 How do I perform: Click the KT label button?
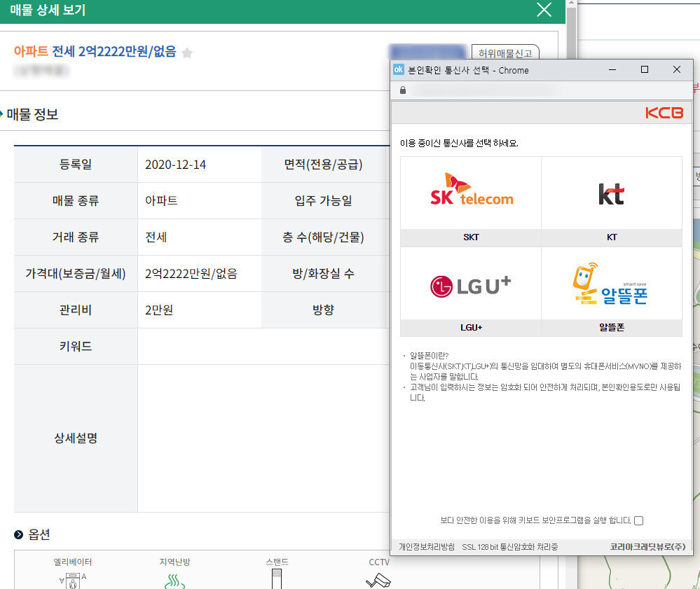coord(612,237)
